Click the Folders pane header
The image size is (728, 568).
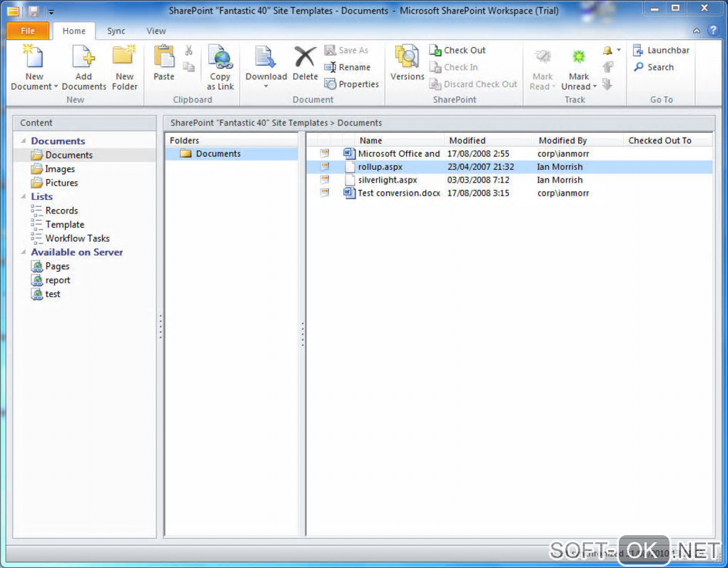click(232, 140)
